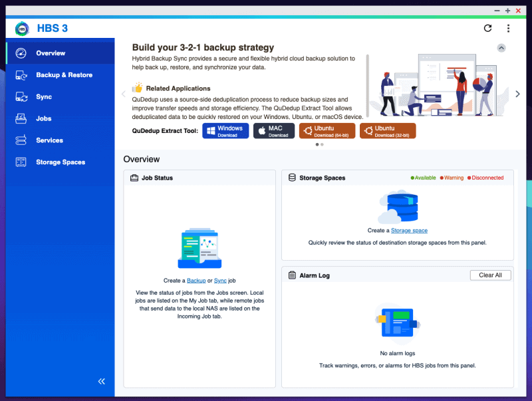
Task: Refresh the HBS 3 view
Action: (x=487, y=28)
